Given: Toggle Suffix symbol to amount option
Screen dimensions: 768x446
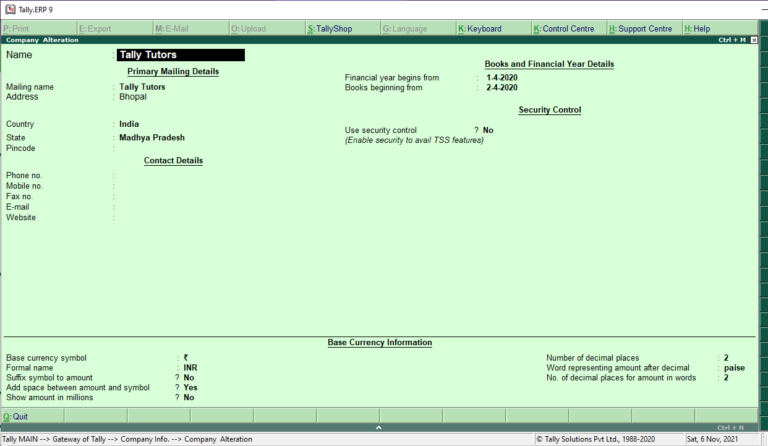Looking at the screenshot, I should coord(189,377).
